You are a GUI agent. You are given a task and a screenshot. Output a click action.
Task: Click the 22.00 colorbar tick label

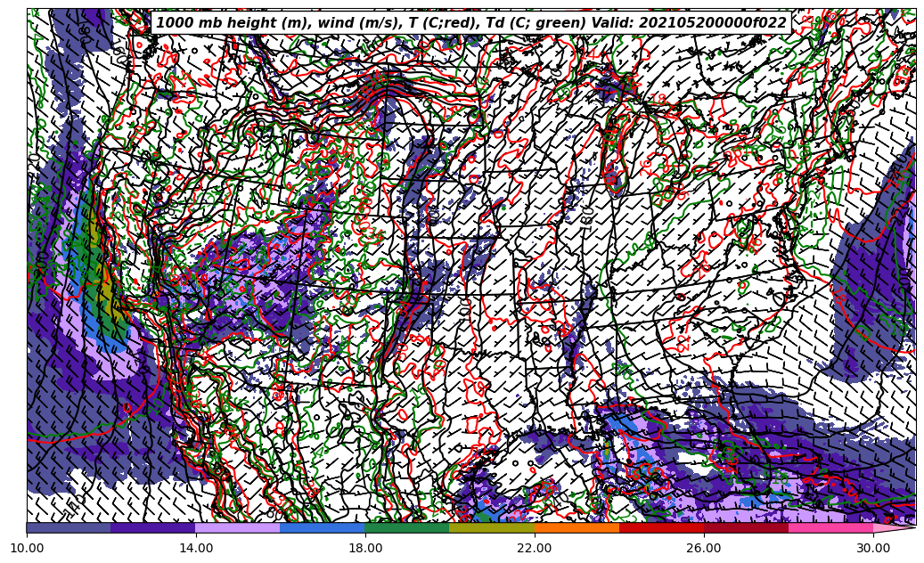click(535, 548)
